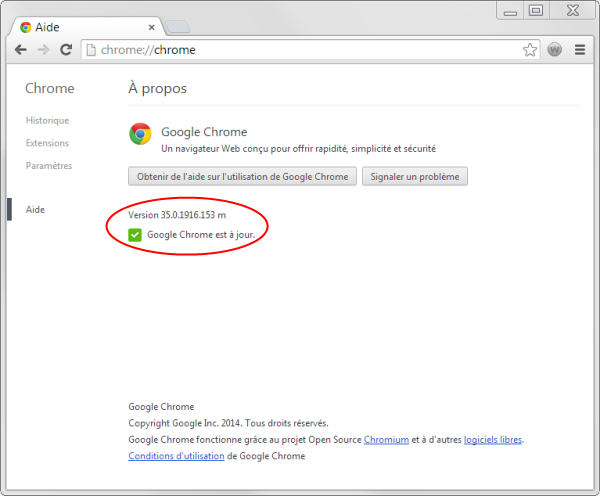Viewport: 600px width, 496px height.
Task: Open Paramètres in the sidebar
Action: [49, 166]
